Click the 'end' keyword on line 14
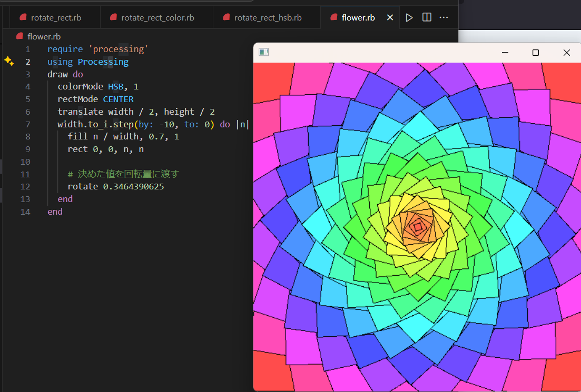581x392 pixels. pyautogui.click(x=55, y=212)
